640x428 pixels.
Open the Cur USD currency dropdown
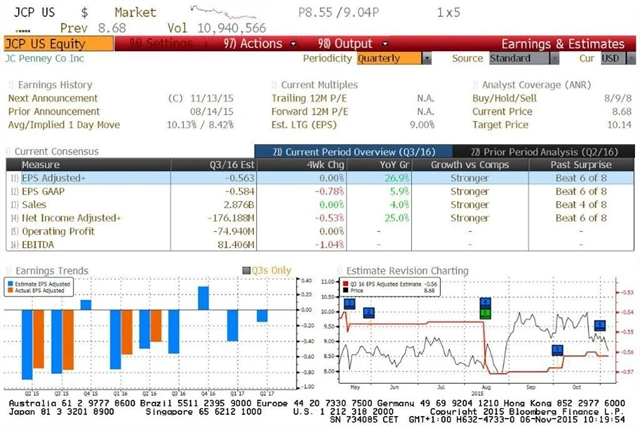coord(612,59)
